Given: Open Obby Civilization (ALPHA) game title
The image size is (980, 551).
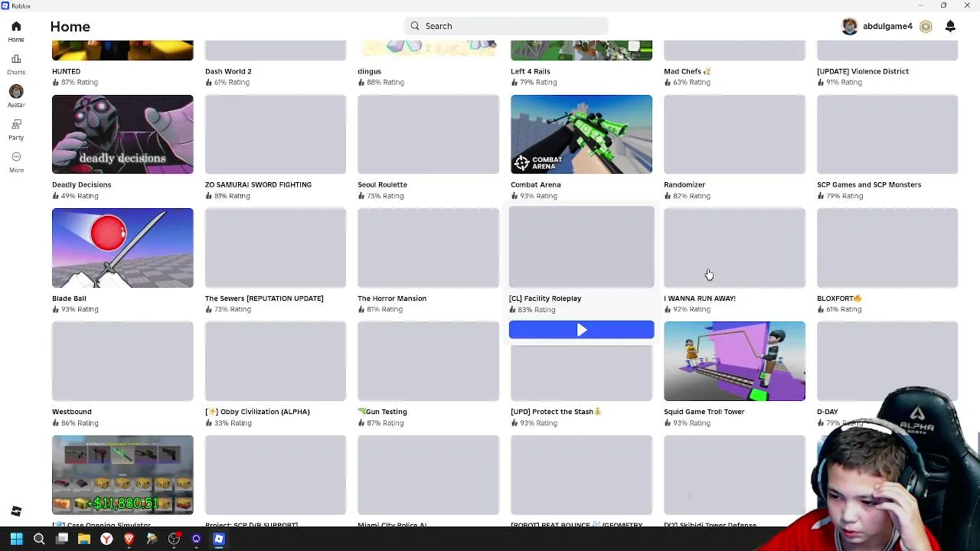Looking at the screenshot, I should 257,412.
